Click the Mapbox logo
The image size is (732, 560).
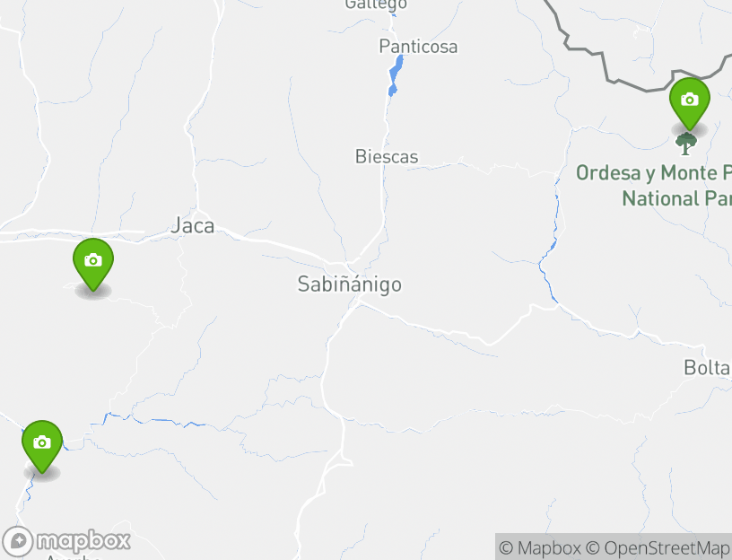click(65, 542)
